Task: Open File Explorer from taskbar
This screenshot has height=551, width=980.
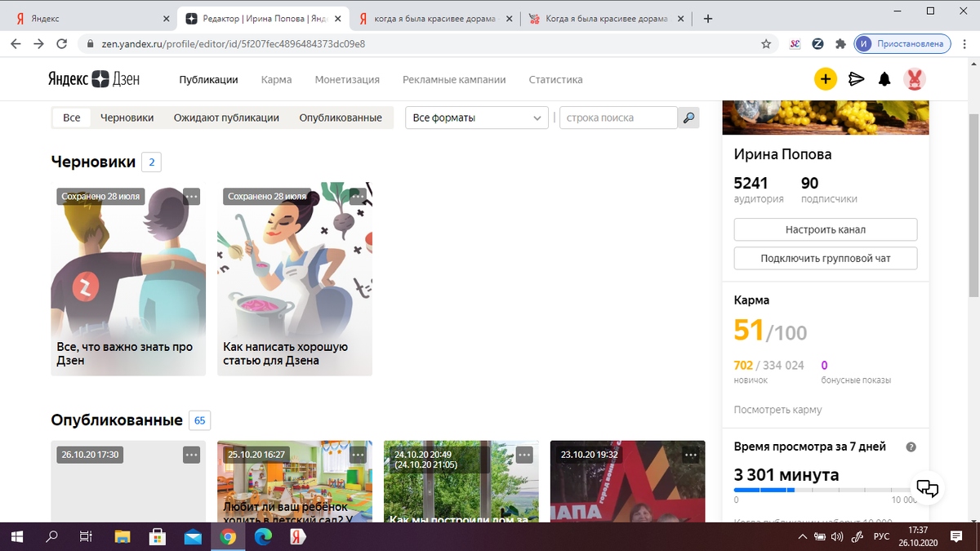Action: (122, 536)
